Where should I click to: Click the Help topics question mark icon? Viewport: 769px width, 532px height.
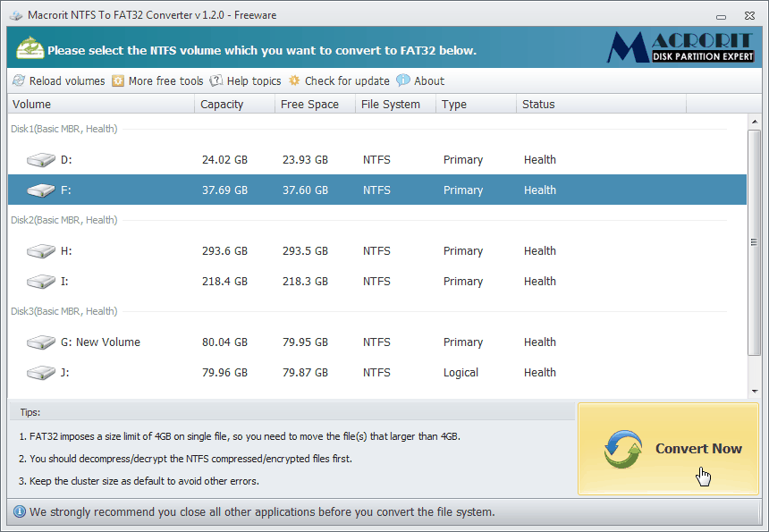[x=215, y=80]
